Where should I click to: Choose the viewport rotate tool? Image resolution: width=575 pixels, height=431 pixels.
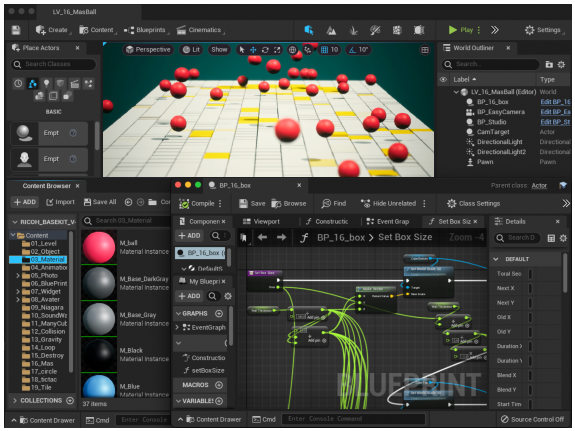tap(265, 50)
